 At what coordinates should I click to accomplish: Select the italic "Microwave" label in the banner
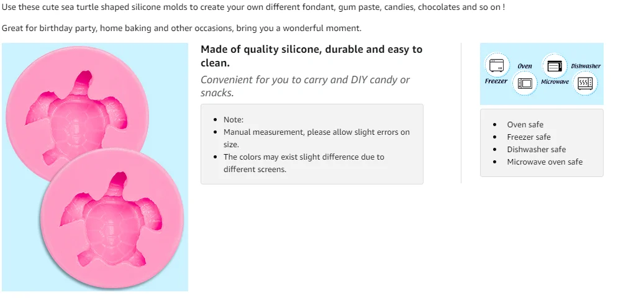555,82
